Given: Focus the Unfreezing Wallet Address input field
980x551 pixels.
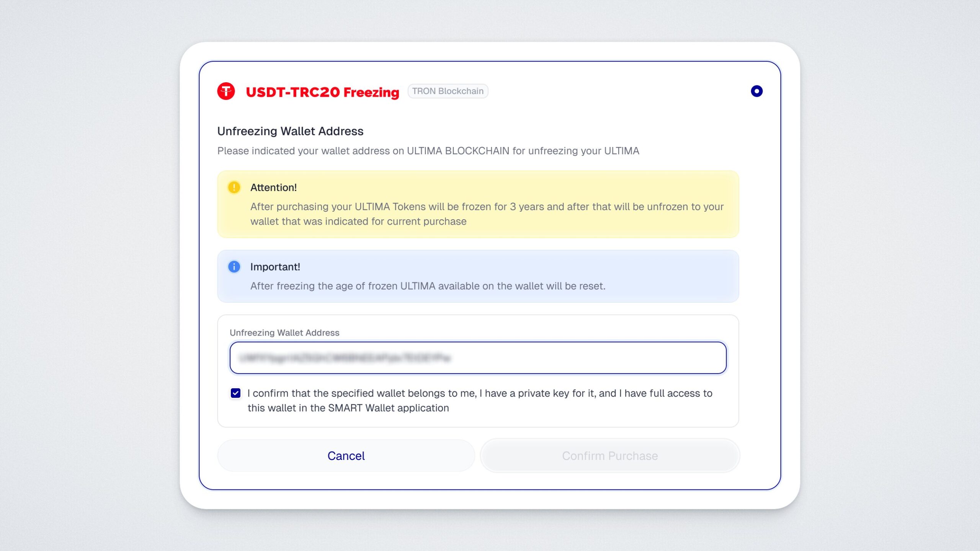Looking at the screenshot, I should 478,358.
